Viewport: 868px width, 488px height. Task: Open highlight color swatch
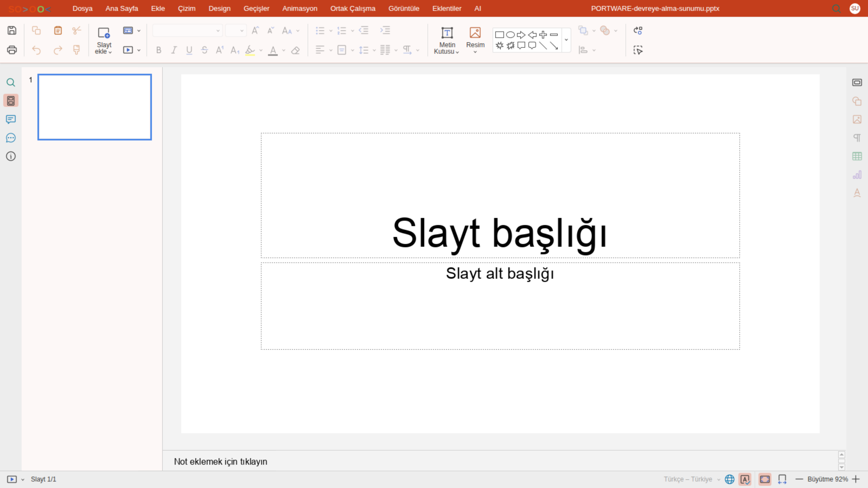(x=250, y=50)
